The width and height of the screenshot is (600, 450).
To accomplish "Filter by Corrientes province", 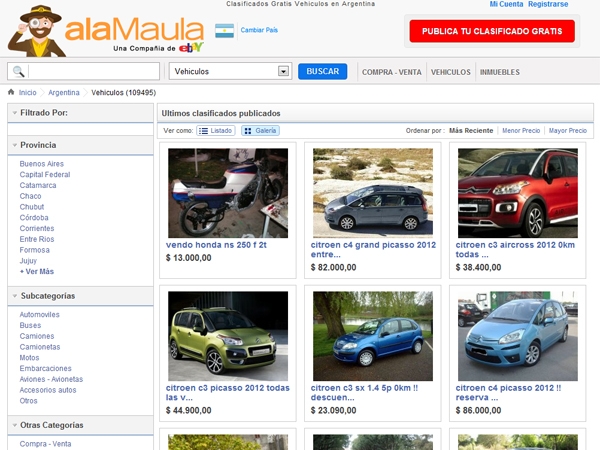I will (x=37, y=228).
